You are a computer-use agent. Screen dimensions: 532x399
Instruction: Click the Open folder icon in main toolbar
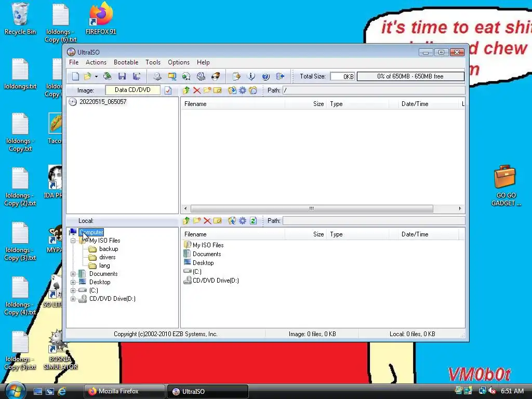[x=87, y=76]
